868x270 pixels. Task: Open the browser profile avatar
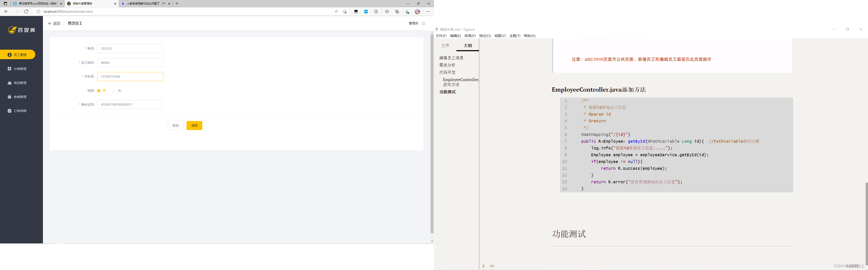(417, 12)
